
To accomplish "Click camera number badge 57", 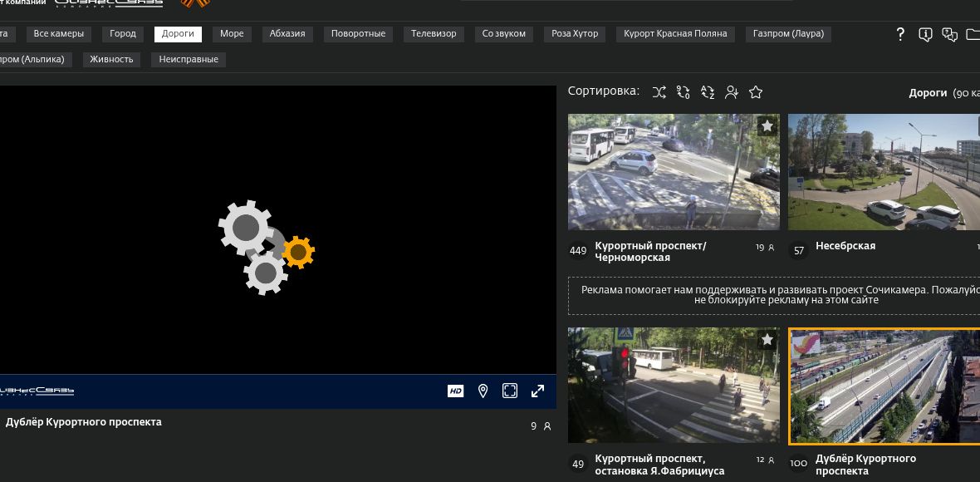I will [799, 251].
